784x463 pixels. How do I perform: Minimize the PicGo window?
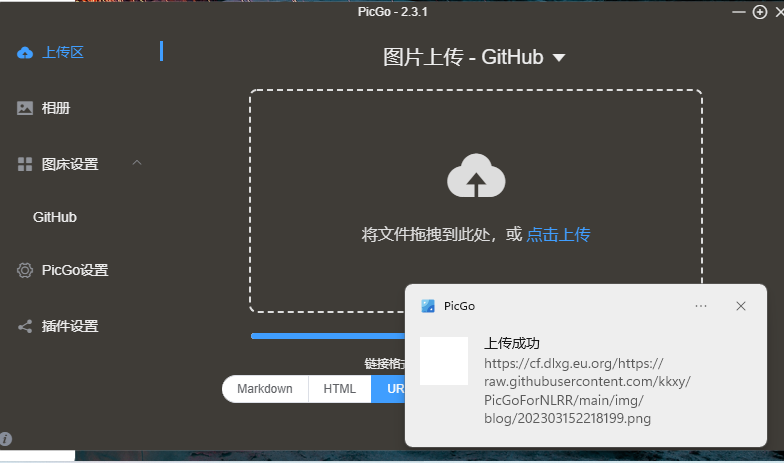[x=738, y=12]
